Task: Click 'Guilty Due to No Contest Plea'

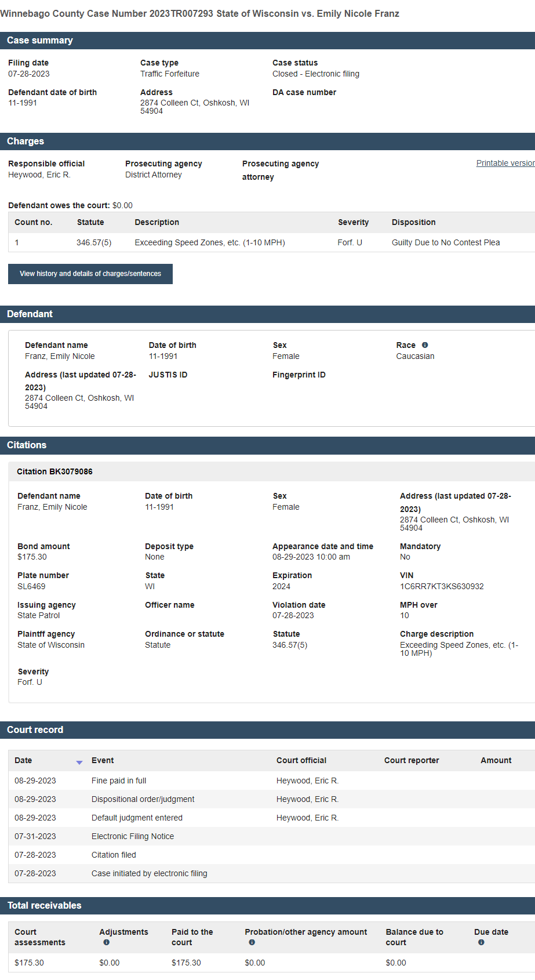Action: coord(446,242)
